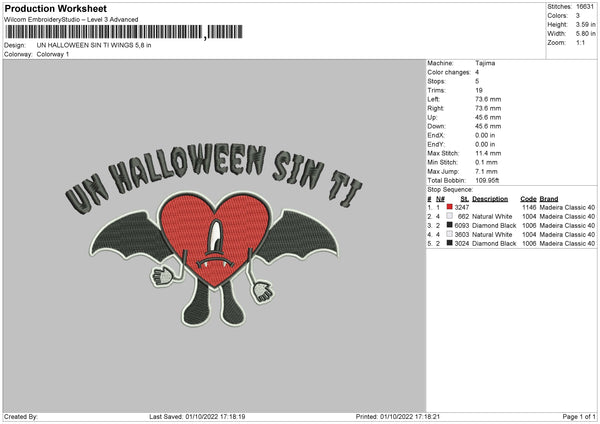Viewport: 600px width, 424px height.
Task: Click the 3024 Diamond Black swatch
Action: point(452,242)
